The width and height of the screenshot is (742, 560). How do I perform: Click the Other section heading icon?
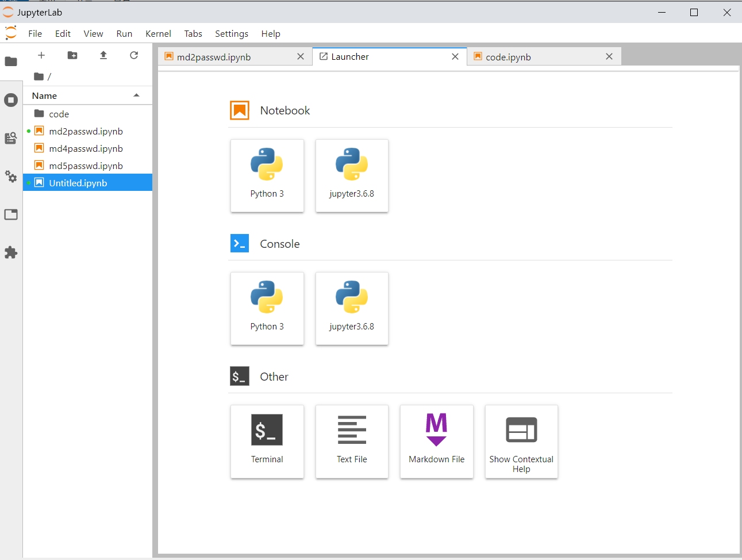click(x=240, y=377)
